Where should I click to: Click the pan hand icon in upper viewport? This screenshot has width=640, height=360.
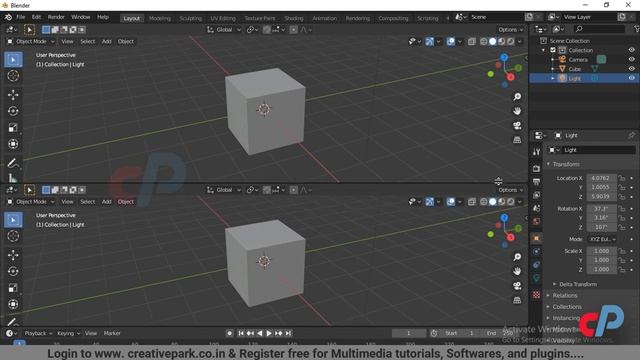[517, 111]
